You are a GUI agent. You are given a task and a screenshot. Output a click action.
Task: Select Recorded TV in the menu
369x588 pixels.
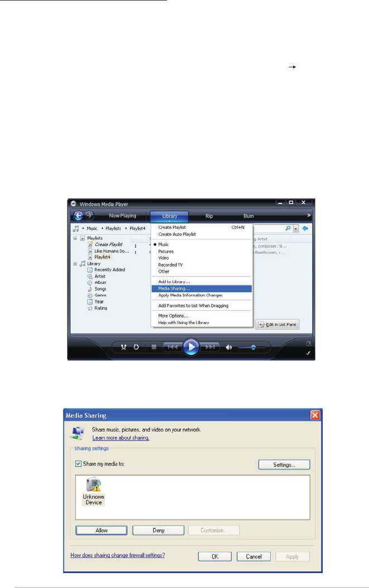(x=201, y=265)
